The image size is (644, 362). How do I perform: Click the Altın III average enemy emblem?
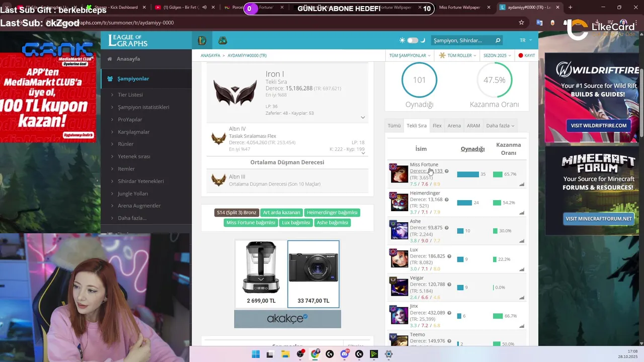[x=218, y=180]
